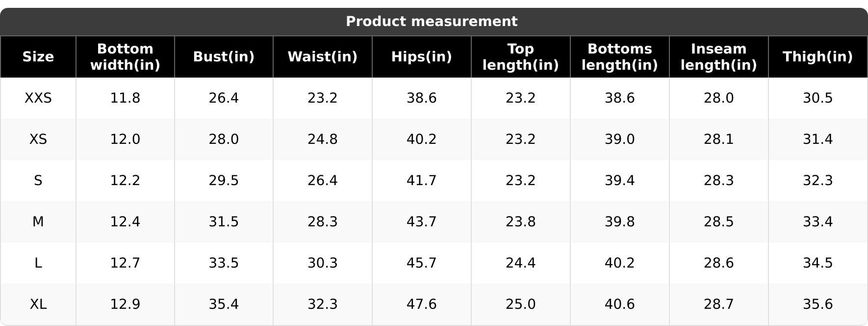The height and width of the screenshot is (326, 868).
Task: Select the Inseam length(in) header
Action: coord(719,57)
